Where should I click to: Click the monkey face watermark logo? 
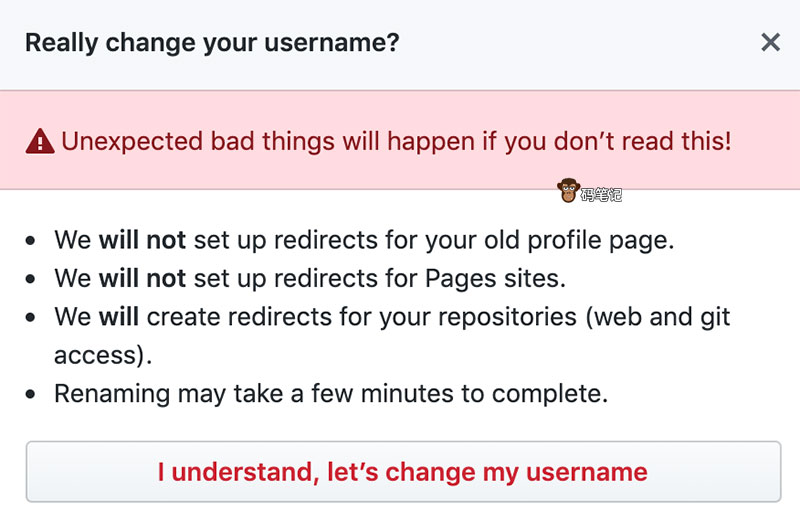click(x=568, y=190)
